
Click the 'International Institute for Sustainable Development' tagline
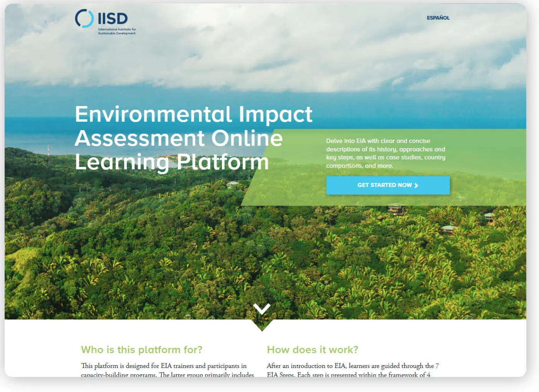coord(116,31)
